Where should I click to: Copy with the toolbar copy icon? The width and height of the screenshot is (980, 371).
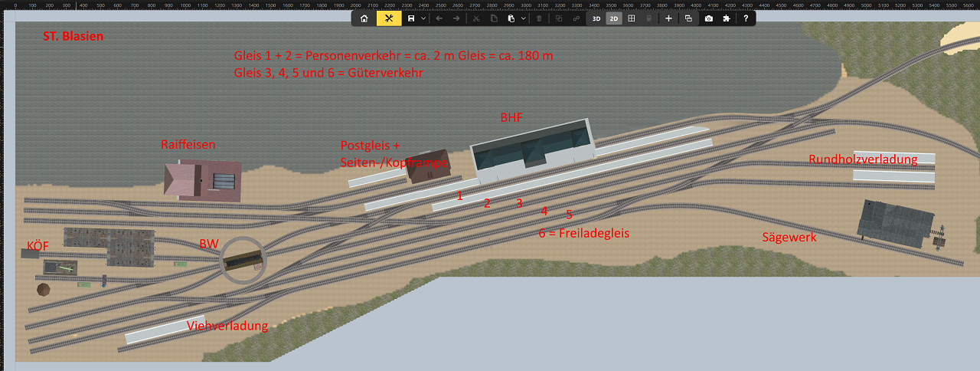(494, 18)
